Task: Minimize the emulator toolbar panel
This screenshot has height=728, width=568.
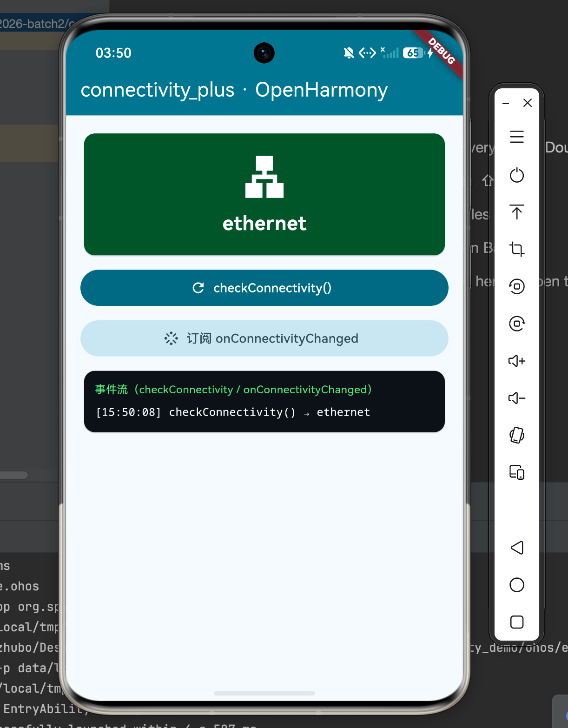Action: pyautogui.click(x=506, y=103)
